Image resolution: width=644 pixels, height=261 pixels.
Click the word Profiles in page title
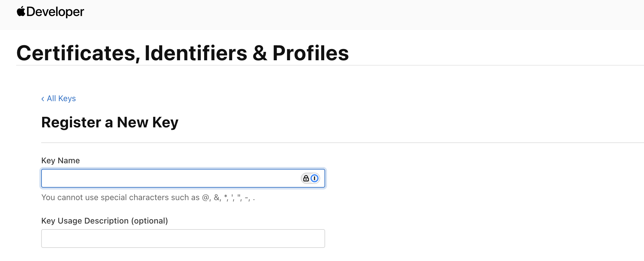pos(310,53)
